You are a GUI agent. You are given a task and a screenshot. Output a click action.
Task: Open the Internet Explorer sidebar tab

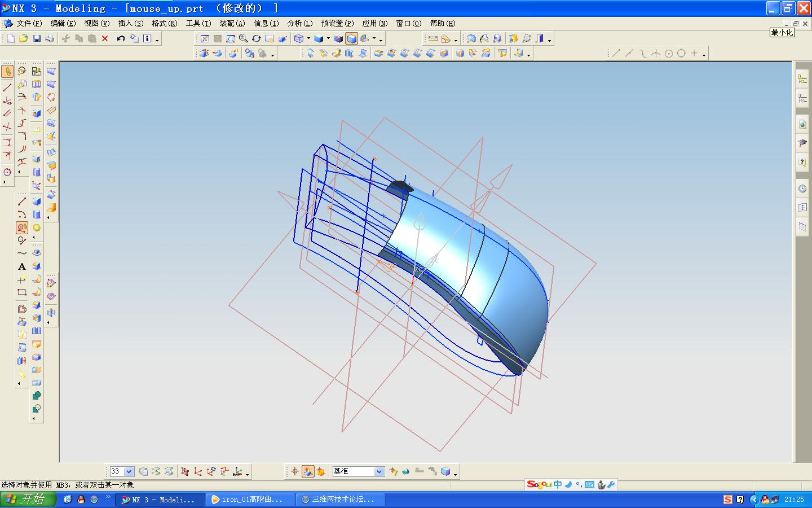802,124
